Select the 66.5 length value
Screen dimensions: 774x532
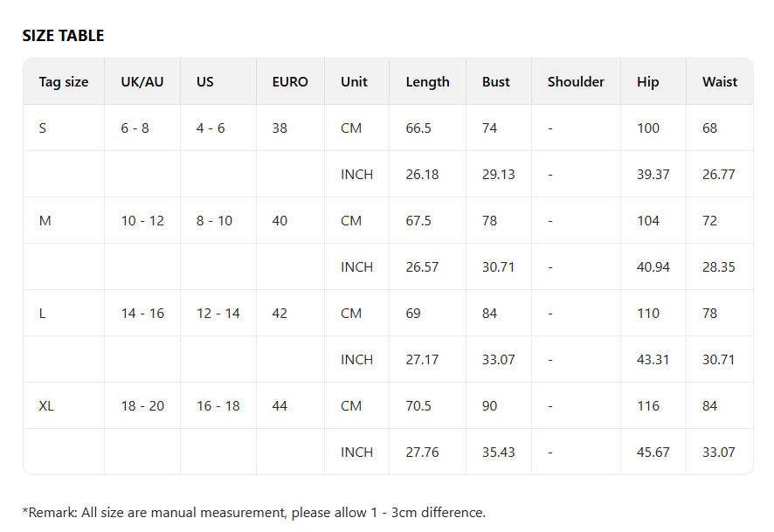click(x=420, y=128)
